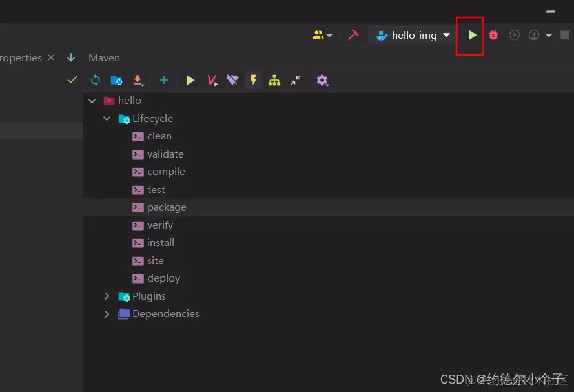Screen dimensions: 574x392
Task: Click the Docker icon in run configuration
Action: [x=382, y=36]
